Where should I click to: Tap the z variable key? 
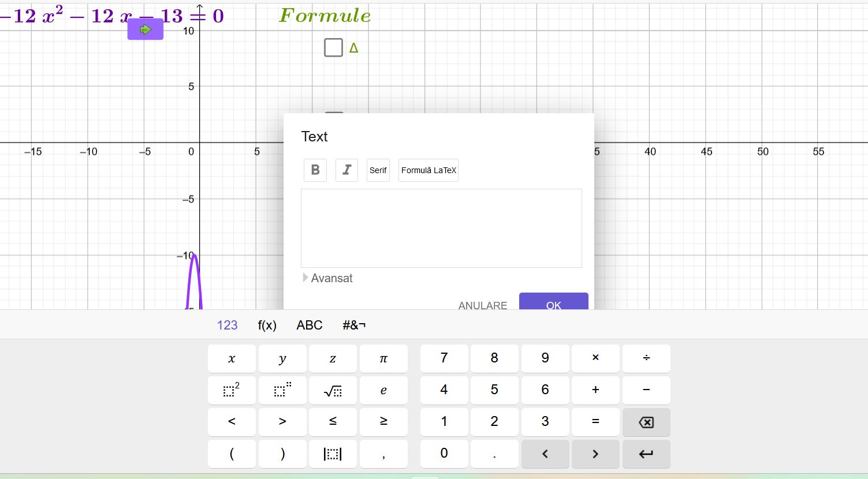click(333, 358)
